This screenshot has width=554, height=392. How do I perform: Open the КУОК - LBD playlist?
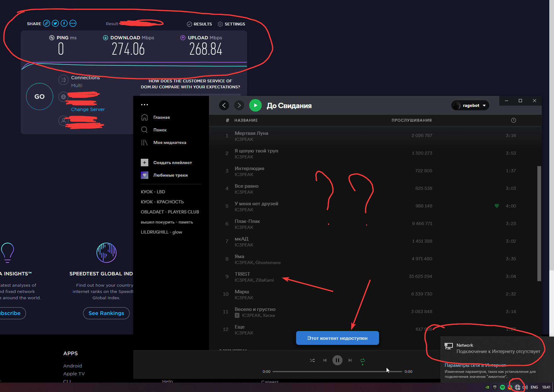point(153,192)
